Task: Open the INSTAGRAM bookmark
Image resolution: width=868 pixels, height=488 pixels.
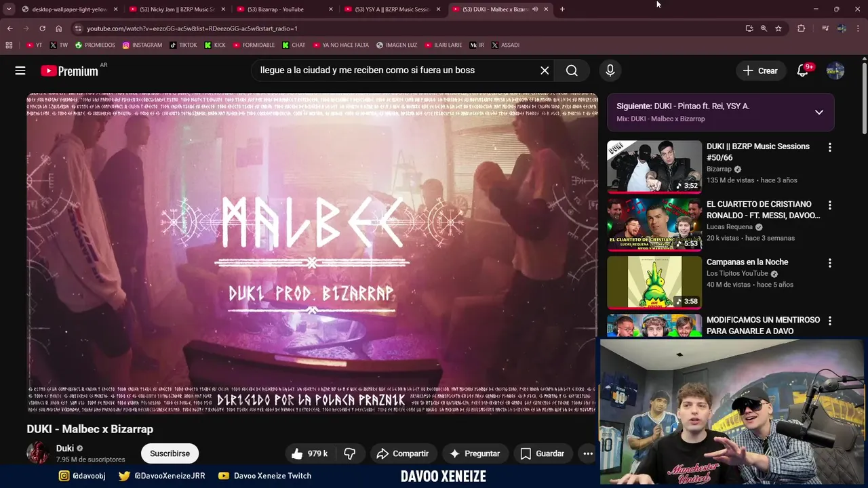Action: [x=142, y=45]
